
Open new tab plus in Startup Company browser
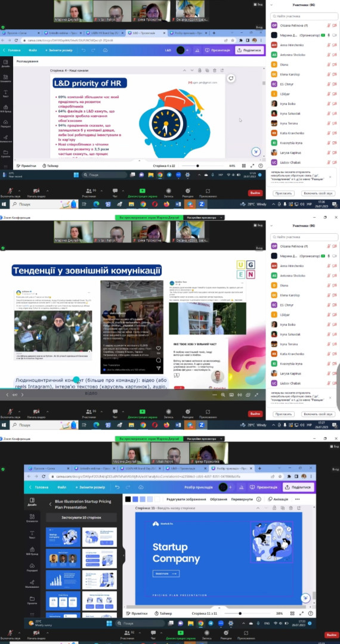[259, 468]
